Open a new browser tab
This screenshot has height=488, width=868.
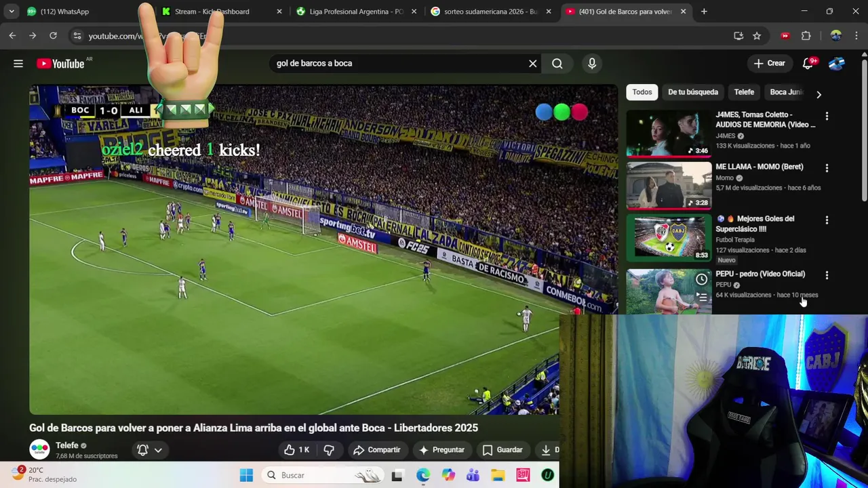pyautogui.click(x=704, y=12)
